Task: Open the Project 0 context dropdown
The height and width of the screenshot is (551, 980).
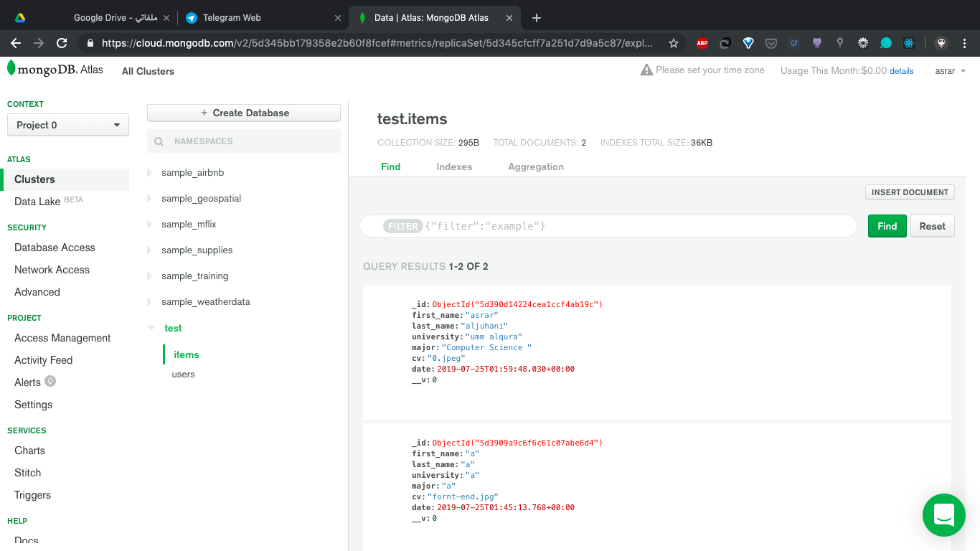Action: click(67, 124)
